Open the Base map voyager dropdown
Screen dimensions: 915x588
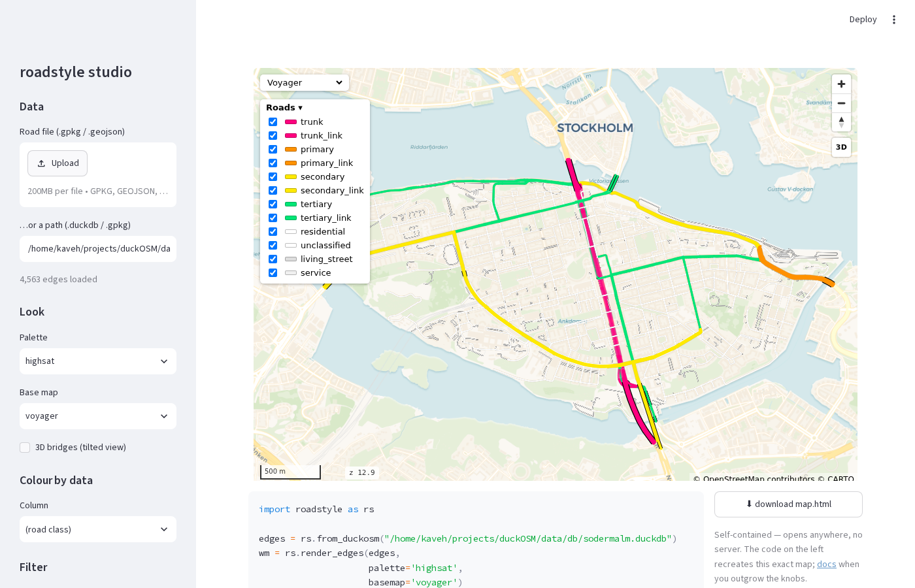tap(98, 416)
